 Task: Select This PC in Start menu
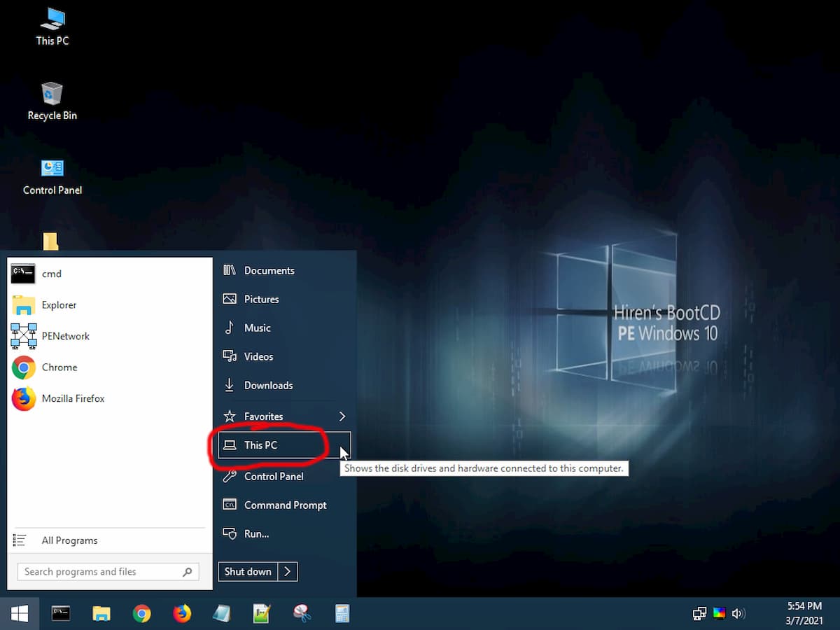(x=284, y=445)
